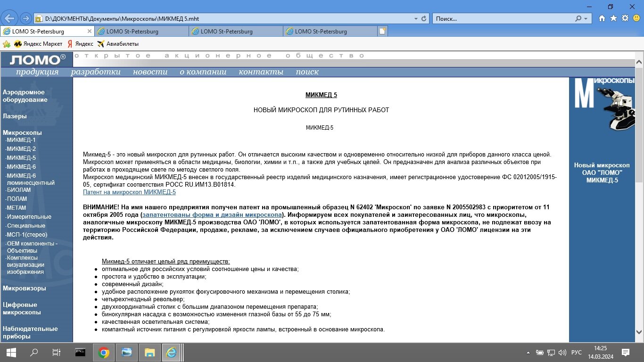
Task: Open the search provider dropdown arrow
Action: pyautogui.click(x=586, y=18)
